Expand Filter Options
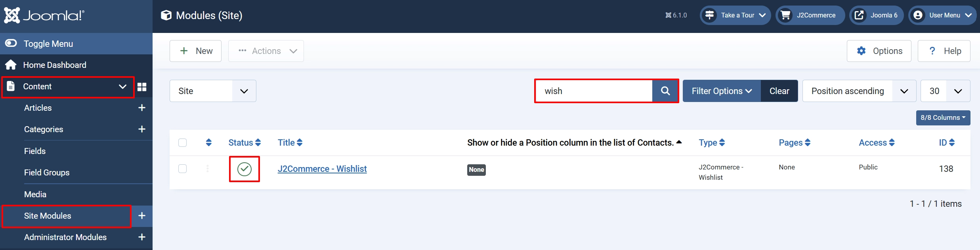The width and height of the screenshot is (980, 250). 722,91
